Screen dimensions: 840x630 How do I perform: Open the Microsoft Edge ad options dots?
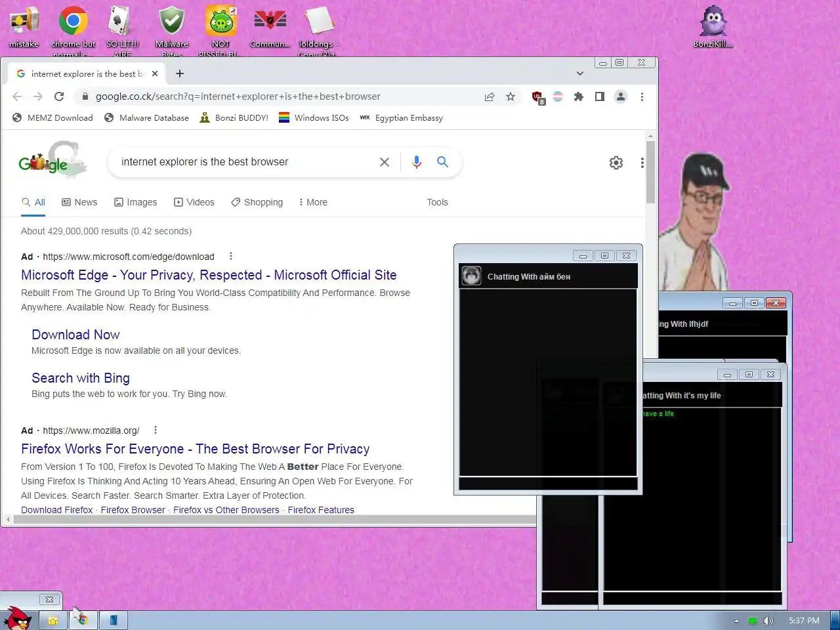[230, 256]
